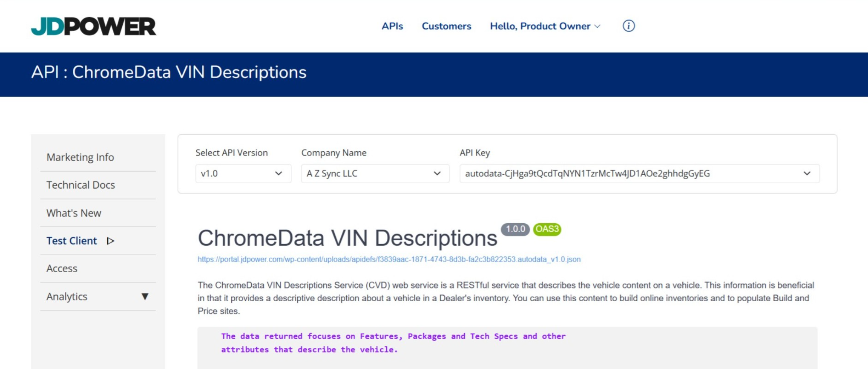Open the API Key dropdown
Screen dimensions: 868x369
(639, 174)
